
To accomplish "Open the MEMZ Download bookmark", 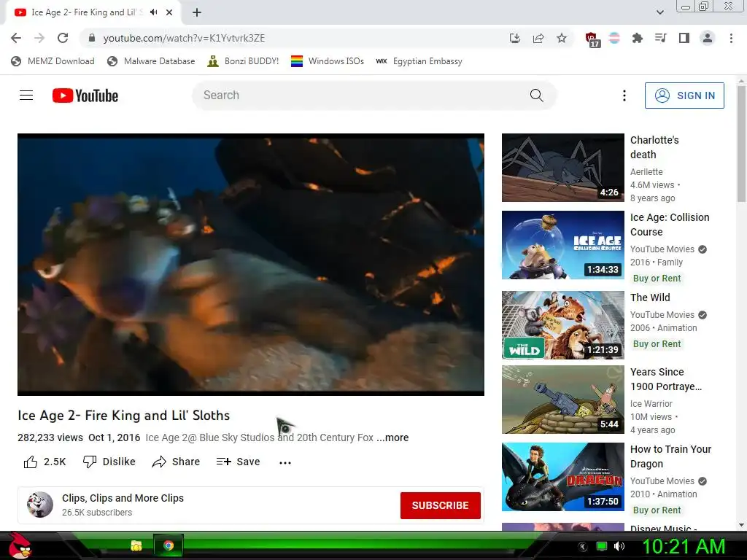I will click(x=53, y=61).
